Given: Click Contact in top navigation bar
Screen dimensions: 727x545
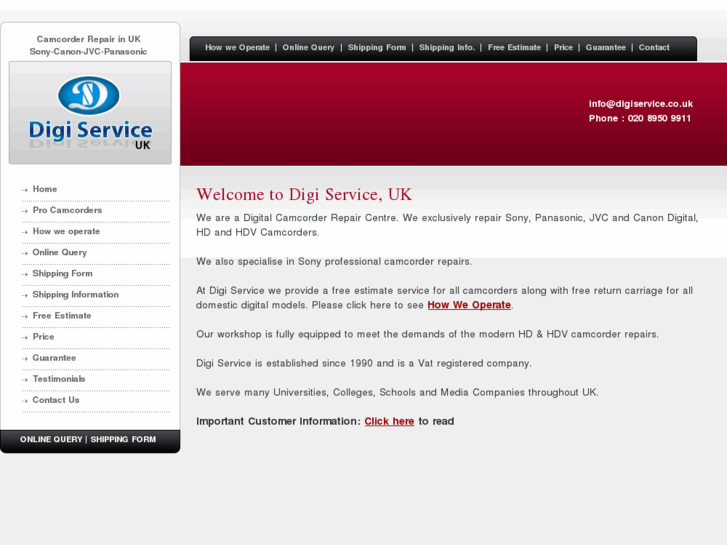Looking at the screenshot, I should point(654,47).
